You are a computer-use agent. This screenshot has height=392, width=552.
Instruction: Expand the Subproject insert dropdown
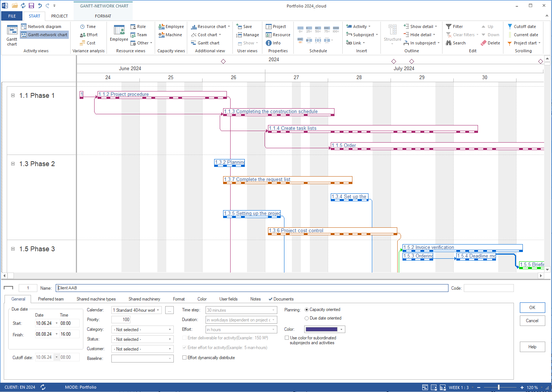pos(377,35)
